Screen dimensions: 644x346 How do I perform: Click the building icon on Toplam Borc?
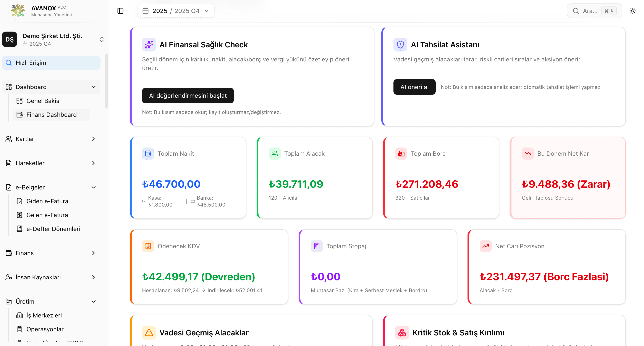point(401,154)
